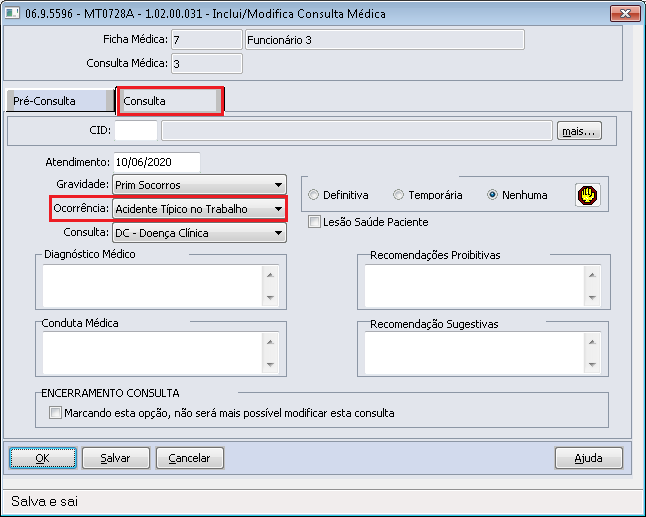Image resolution: width=646 pixels, height=517 pixels.
Task: Check the Lesão Saúde Paciente checkbox
Action: point(314,222)
